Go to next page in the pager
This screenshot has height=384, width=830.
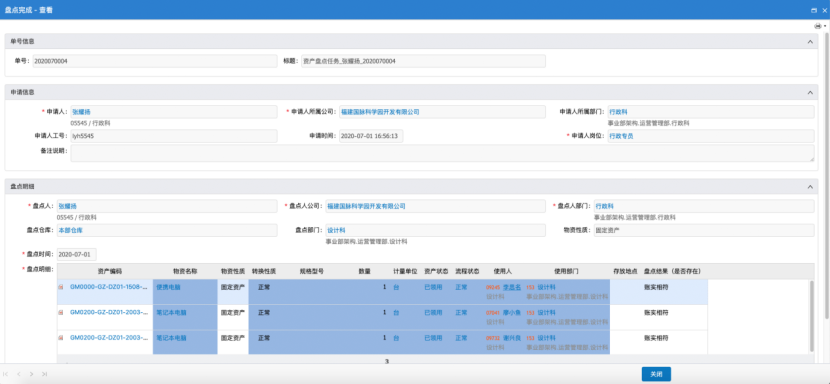tap(31, 374)
